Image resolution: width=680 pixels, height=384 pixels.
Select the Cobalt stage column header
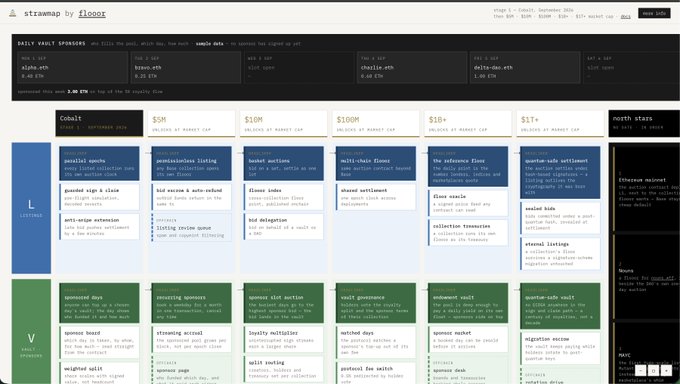click(99, 123)
